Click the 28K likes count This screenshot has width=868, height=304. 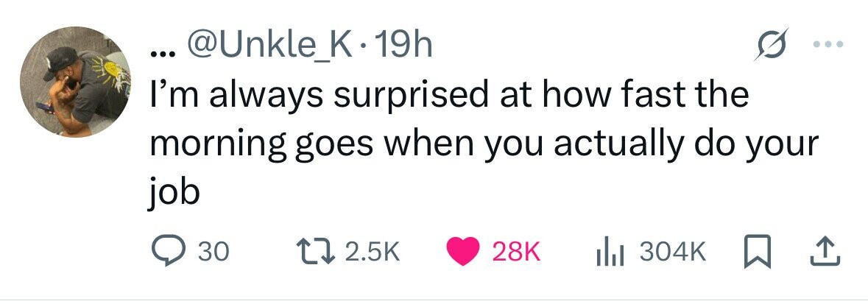pos(515,253)
